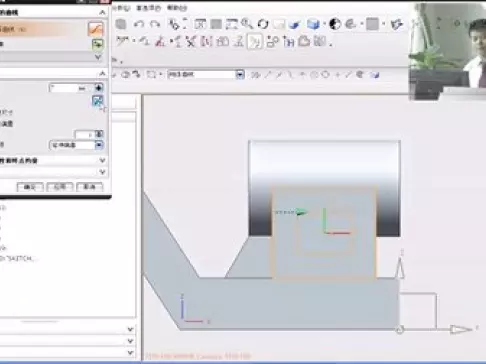The image size is (486, 364).
Task: Click the orange Select Curve icon in dialog
Action: [95, 29]
